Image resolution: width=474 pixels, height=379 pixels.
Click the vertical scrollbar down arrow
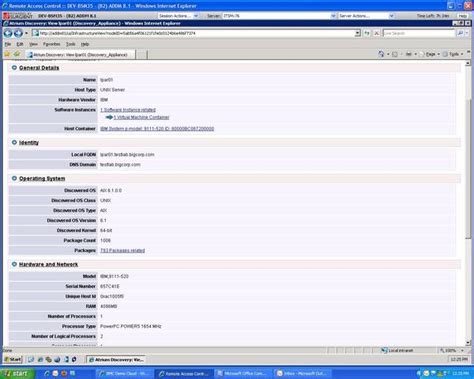click(468, 343)
